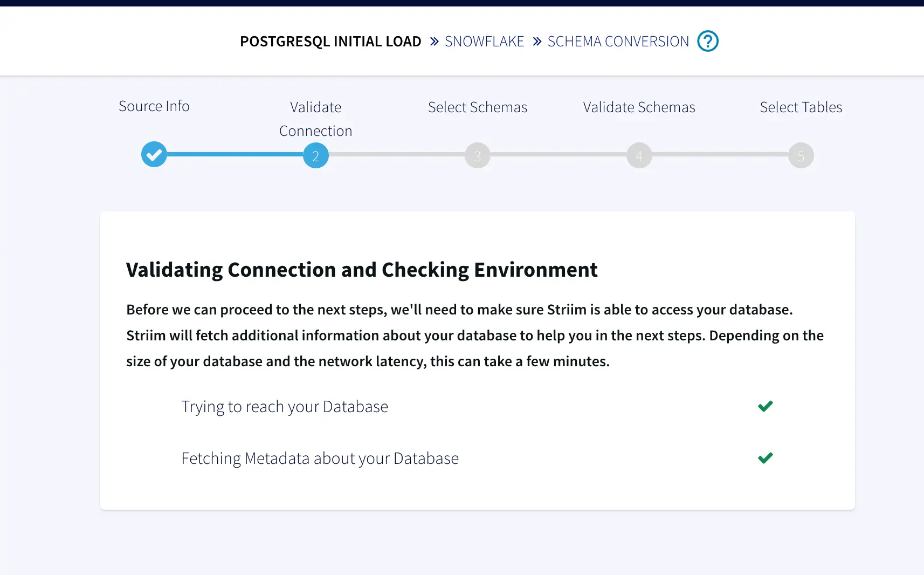This screenshot has width=924, height=575.
Task: Click green check beside Fetching Metadata
Action: pos(765,458)
